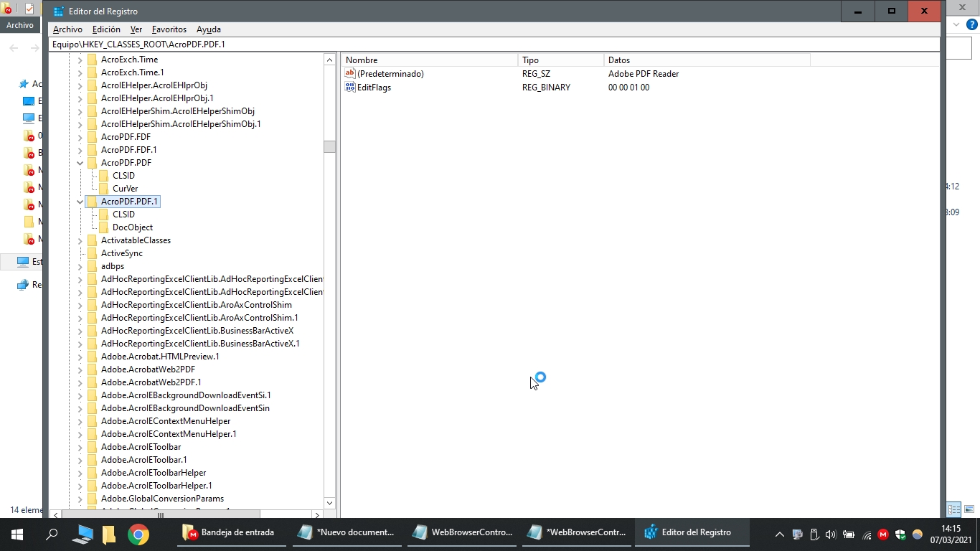The width and height of the screenshot is (980, 551).
Task: Click the tree's scroll down arrow
Action: point(329,503)
